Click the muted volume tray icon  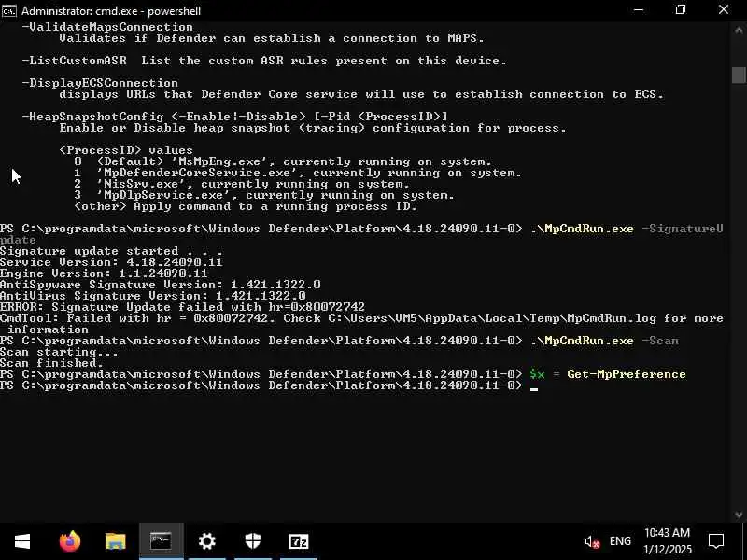(x=592, y=541)
